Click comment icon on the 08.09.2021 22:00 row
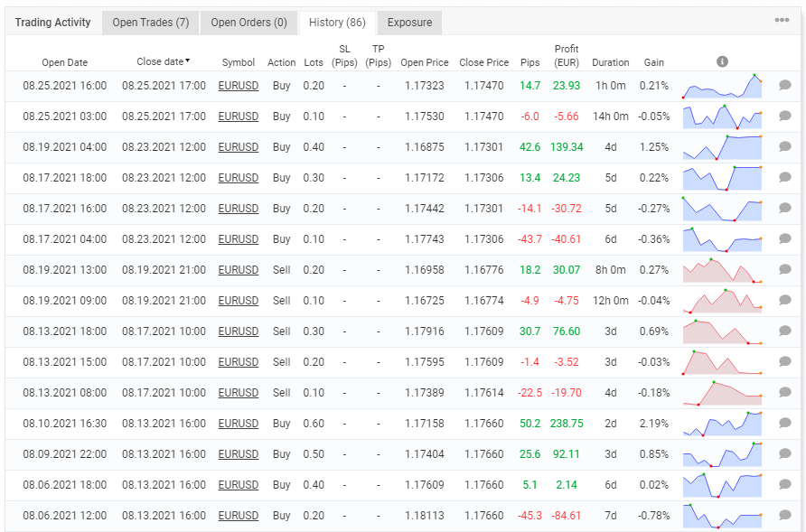 (784, 454)
